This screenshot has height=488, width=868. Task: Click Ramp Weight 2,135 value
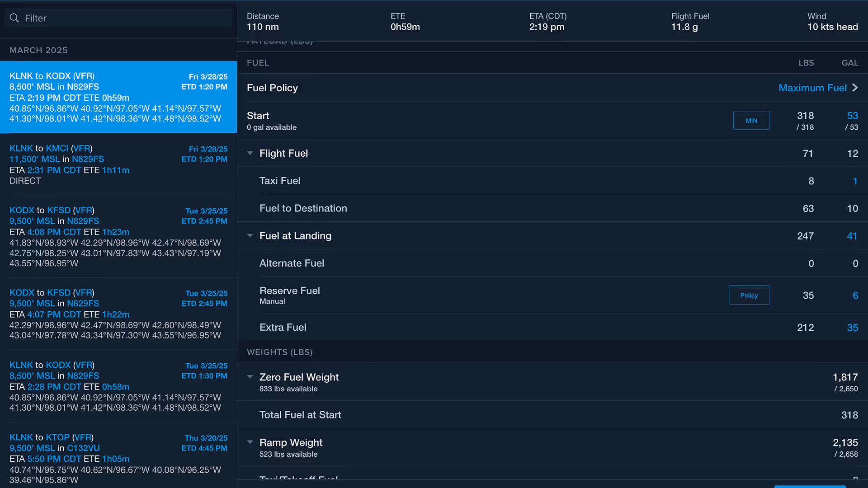click(x=845, y=442)
